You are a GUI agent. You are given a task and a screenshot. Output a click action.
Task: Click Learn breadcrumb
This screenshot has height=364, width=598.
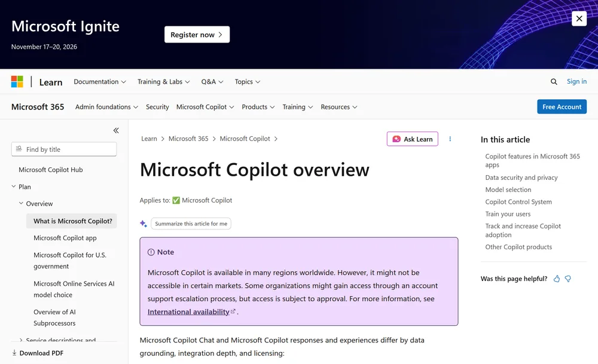[x=149, y=139]
